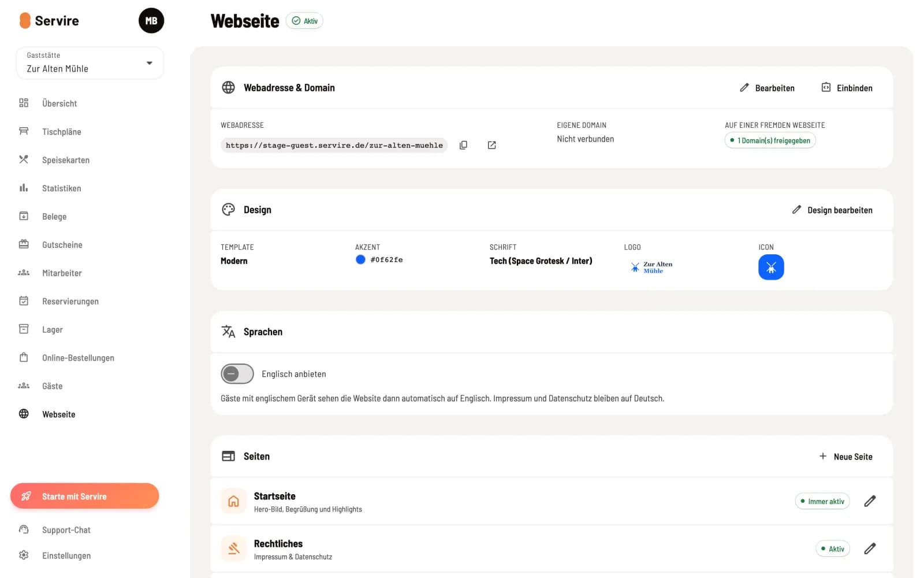Click Design bearbeiten
Screen dimensions: 924x578
pyautogui.click(x=832, y=210)
